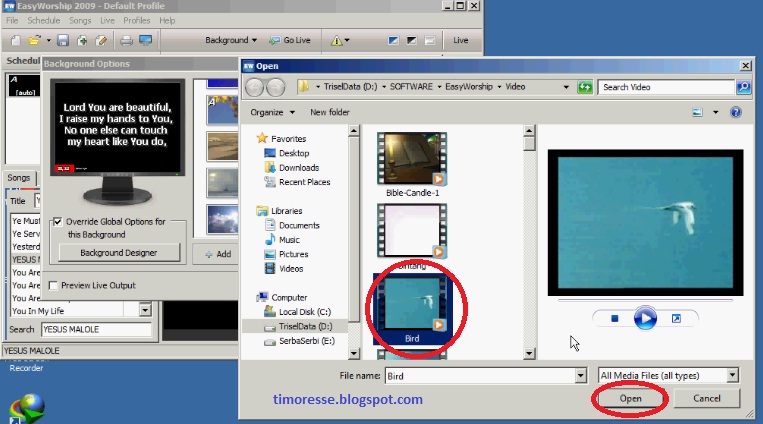Image resolution: width=763 pixels, height=424 pixels.
Task: Open the Background dropdown in toolbar
Action: [231, 40]
